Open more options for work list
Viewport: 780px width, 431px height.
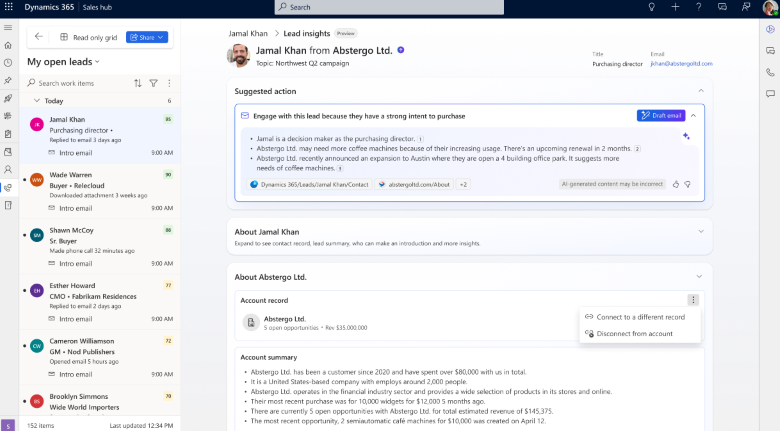pos(169,83)
